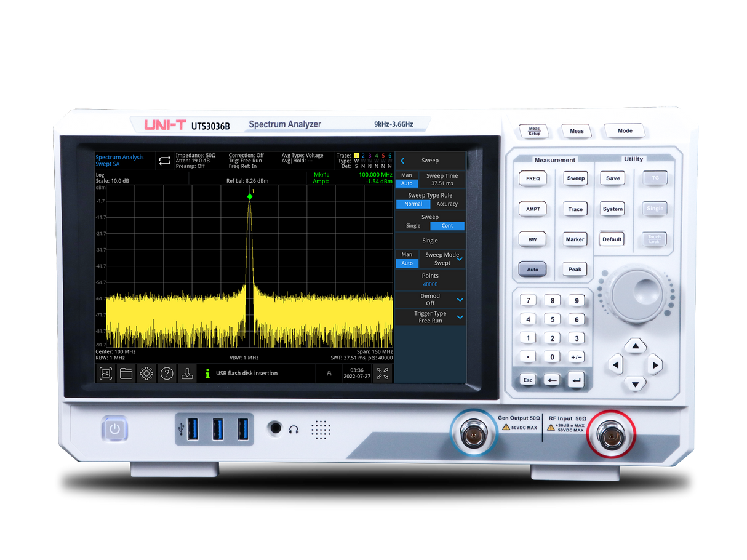Click the continuous sweep loop icon
Screen dimensions: 747x560
pos(164,160)
